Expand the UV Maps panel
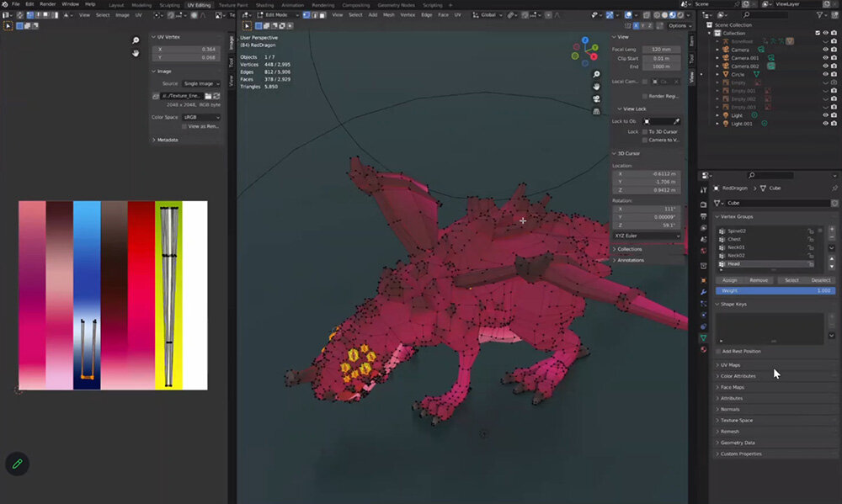842x504 pixels. coord(731,364)
